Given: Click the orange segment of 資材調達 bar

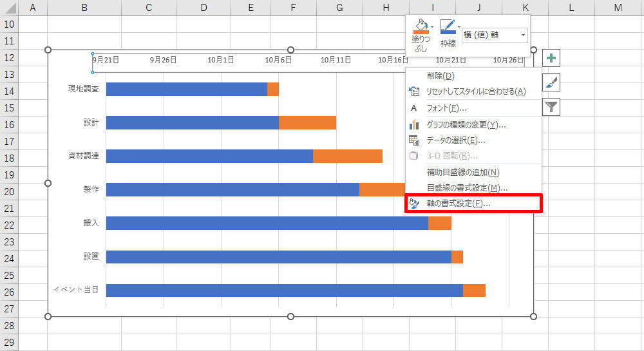Looking at the screenshot, I should [348, 156].
